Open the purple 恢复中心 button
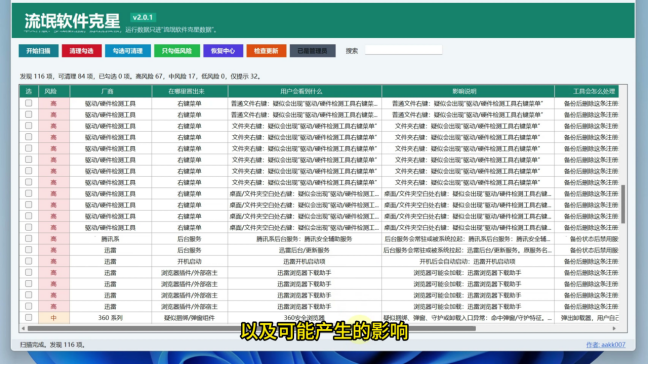648x365 pixels. [223, 51]
